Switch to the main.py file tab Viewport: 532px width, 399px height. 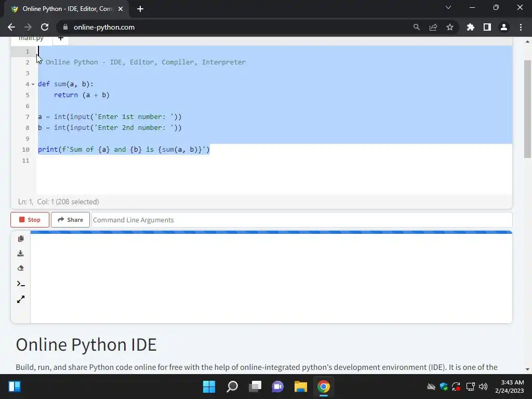[31, 38]
